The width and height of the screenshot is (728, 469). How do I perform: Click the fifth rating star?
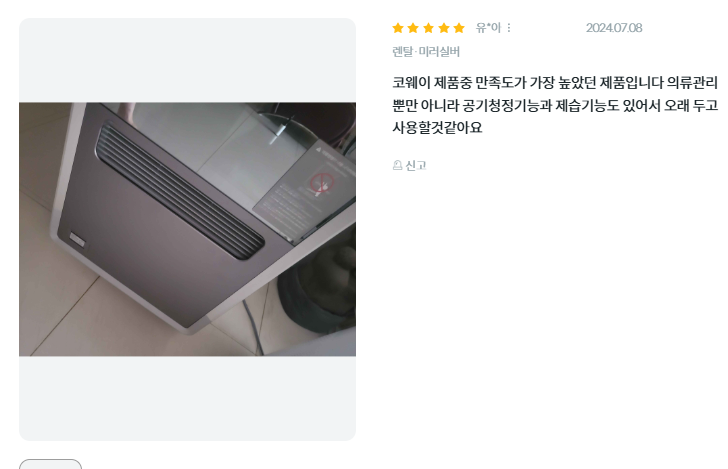point(459,28)
